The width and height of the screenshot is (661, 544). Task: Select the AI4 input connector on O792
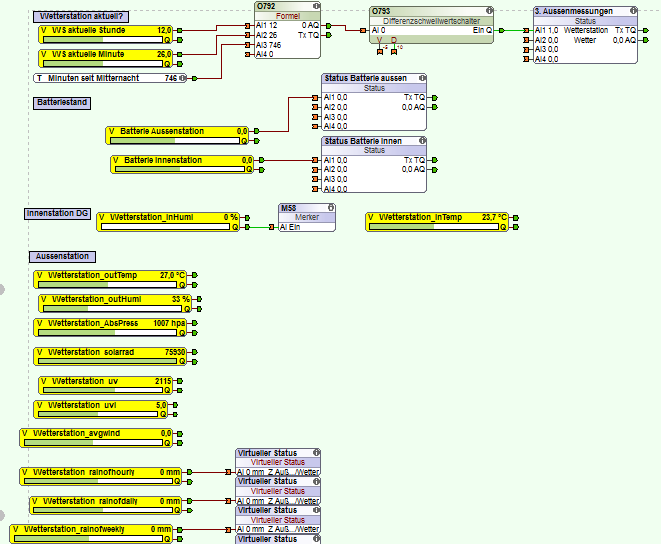(x=248, y=54)
